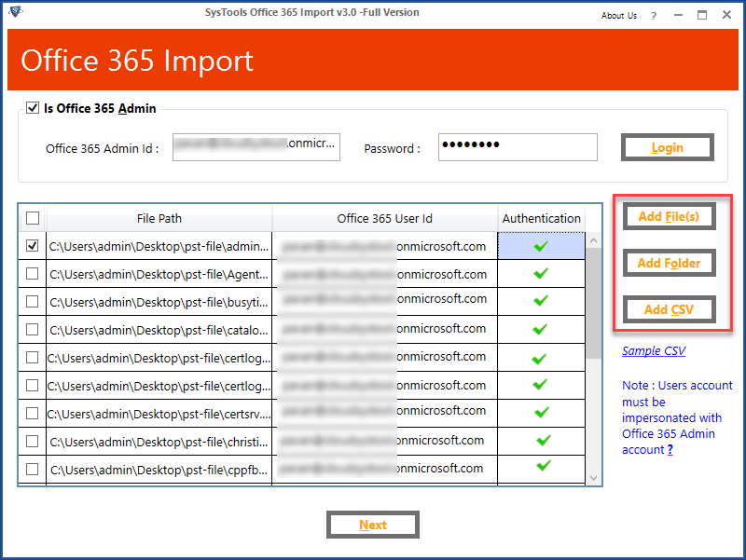Click the Login button
Viewport: 746px width, 560px height.
[x=667, y=146]
